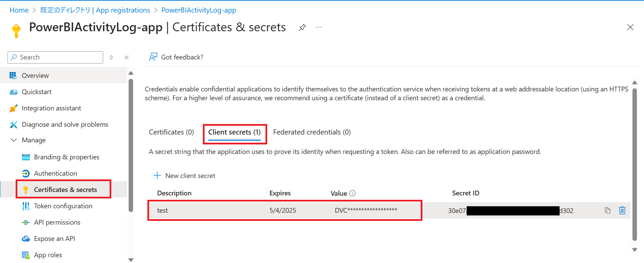This screenshot has height=263, width=644.
Task: Switch to the Certificates tab
Action: [x=171, y=132]
